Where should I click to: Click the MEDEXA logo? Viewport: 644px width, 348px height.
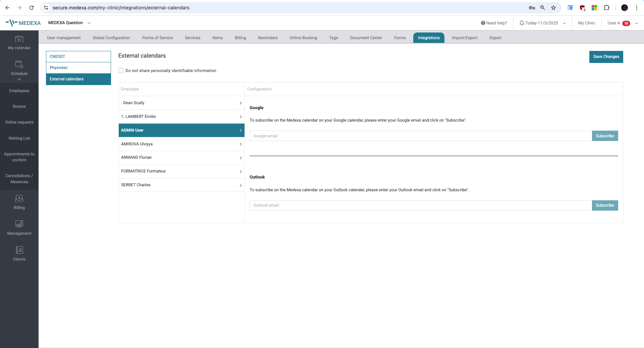point(23,23)
